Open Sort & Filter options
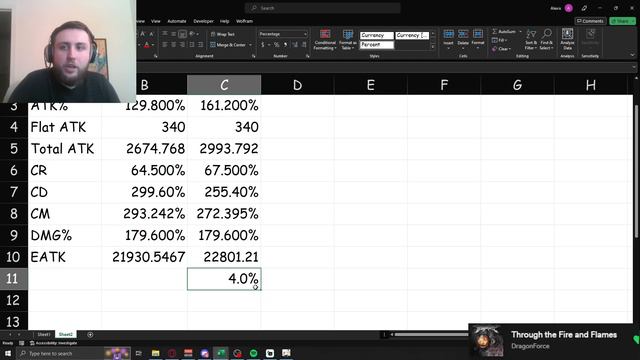Image resolution: width=640 pixels, height=360 pixels. 531,39
